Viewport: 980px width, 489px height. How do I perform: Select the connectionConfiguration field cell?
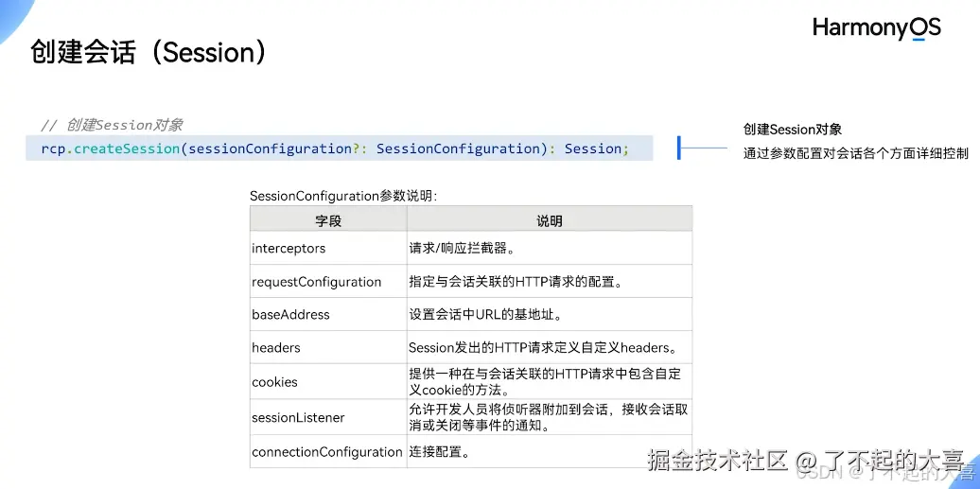pyautogui.click(x=326, y=452)
